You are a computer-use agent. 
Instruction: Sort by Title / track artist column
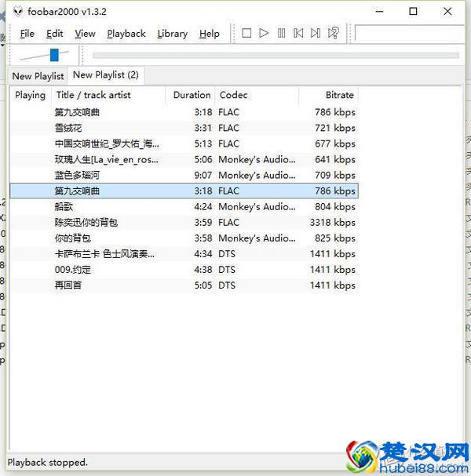tap(108, 95)
